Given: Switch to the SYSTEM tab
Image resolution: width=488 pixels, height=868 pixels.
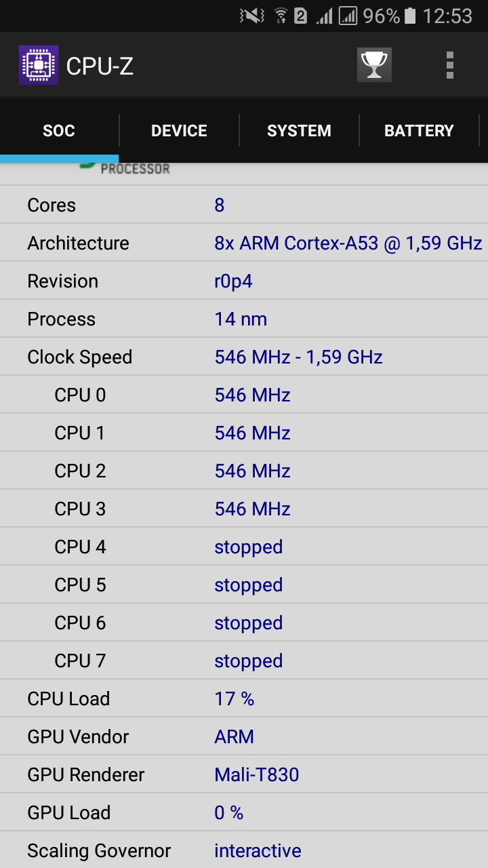Looking at the screenshot, I should (299, 131).
